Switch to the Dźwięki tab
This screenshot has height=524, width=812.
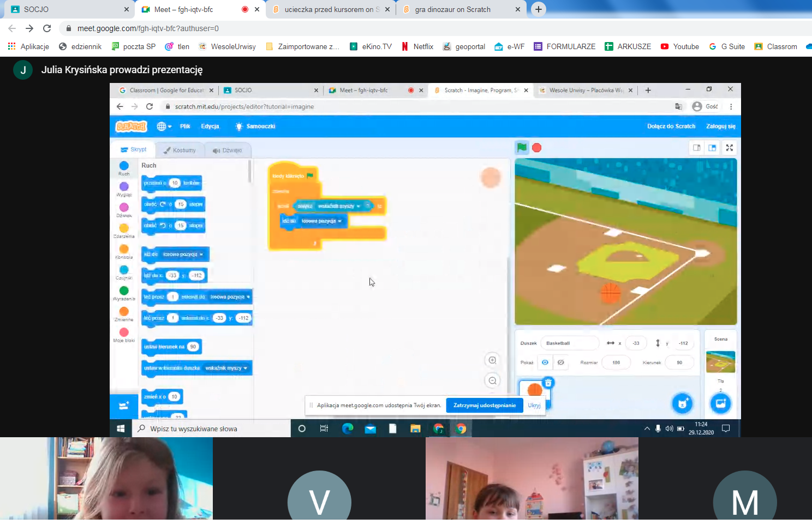click(228, 150)
